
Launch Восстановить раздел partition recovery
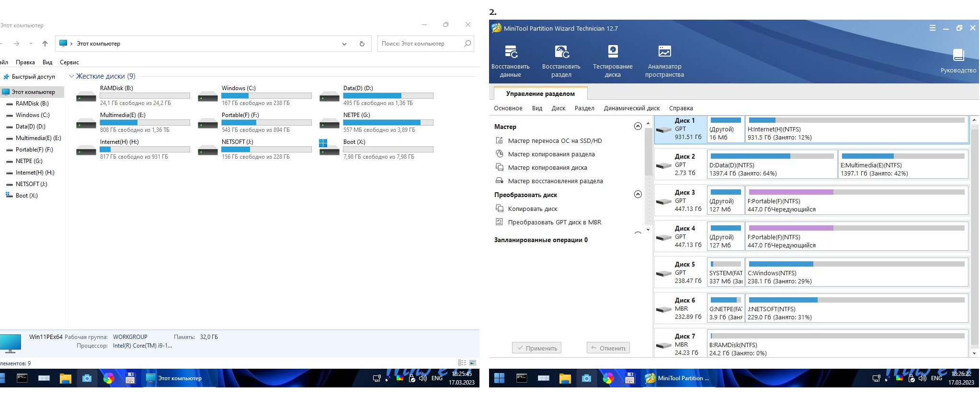pyautogui.click(x=561, y=61)
